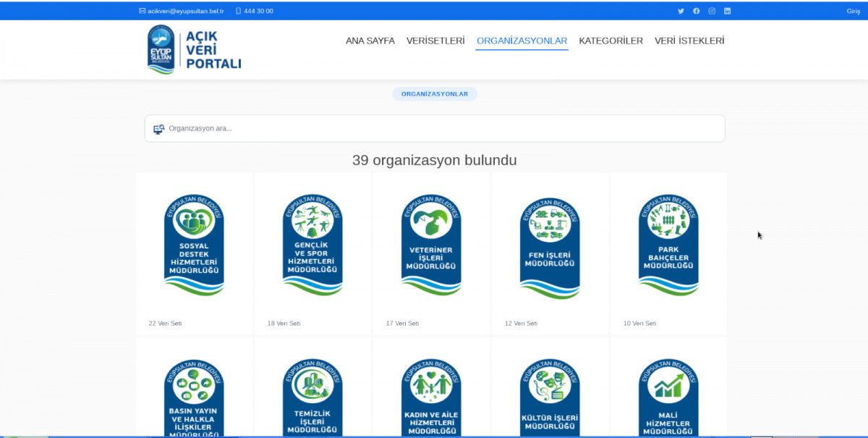This screenshot has width=868, height=438.
Task: Open Kadın ve Aile Hizmetleri badge
Action: coord(431,398)
